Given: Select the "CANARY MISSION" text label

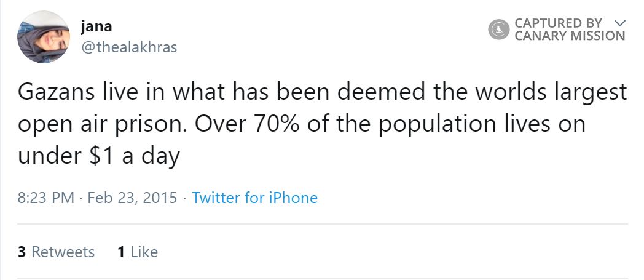Looking at the screenshot, I should tap(569, 36).
